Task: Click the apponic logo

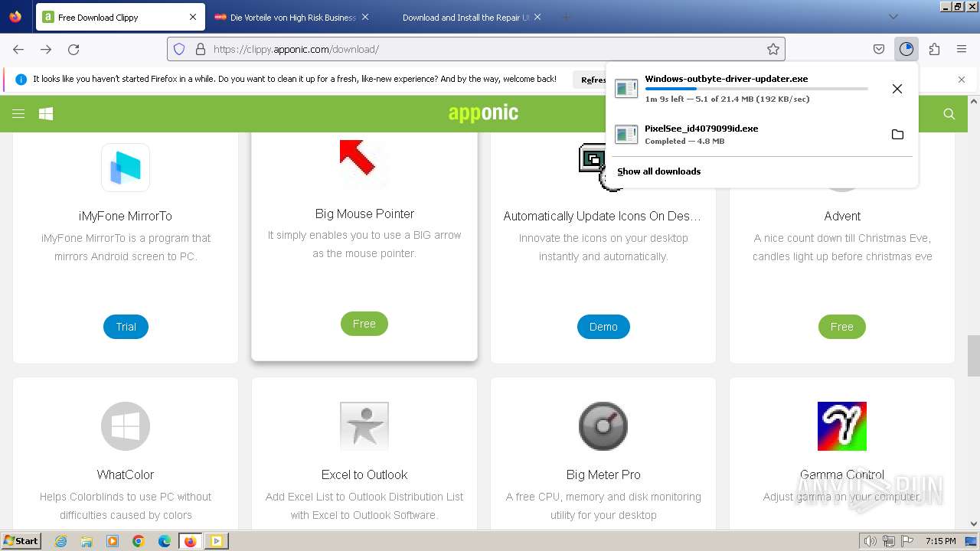Action: click(483, 113)
